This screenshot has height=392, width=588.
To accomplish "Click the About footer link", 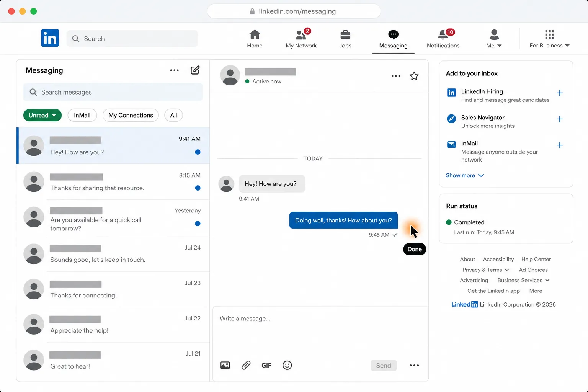I will tap(467, 259).
